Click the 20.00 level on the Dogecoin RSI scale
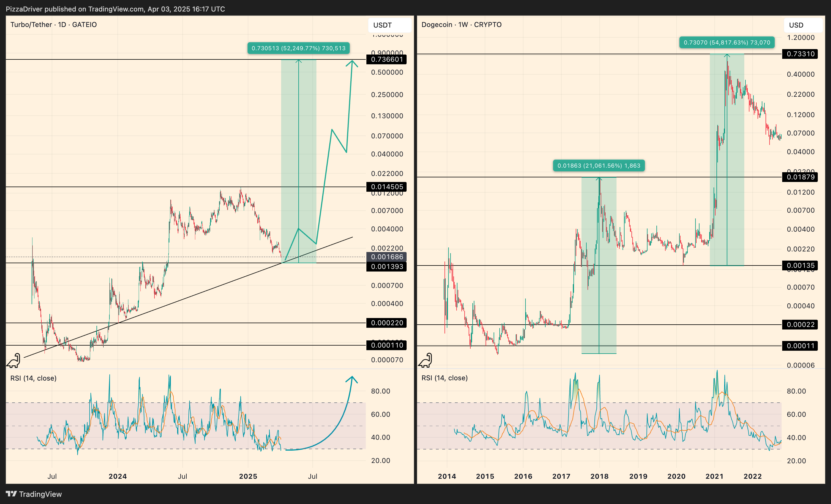The width and height of the screenshot is (831, 504). point(796,461)
